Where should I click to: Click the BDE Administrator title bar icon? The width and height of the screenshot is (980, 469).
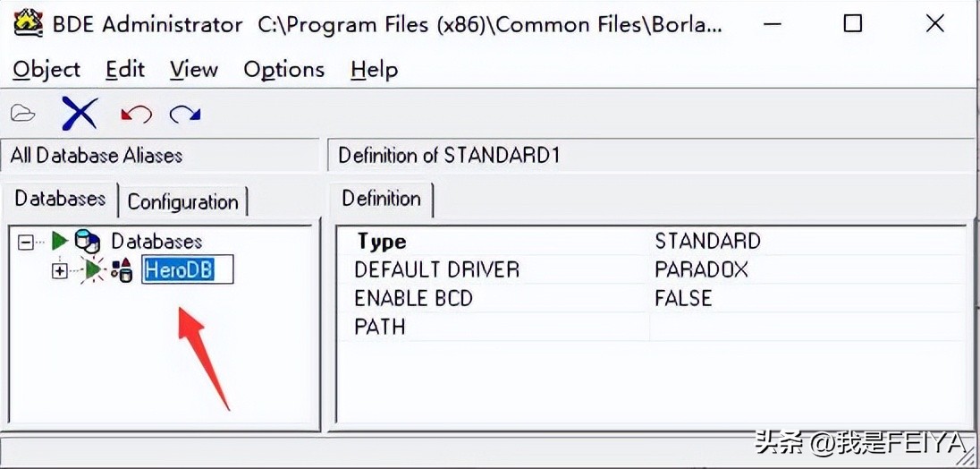[29, 23]
